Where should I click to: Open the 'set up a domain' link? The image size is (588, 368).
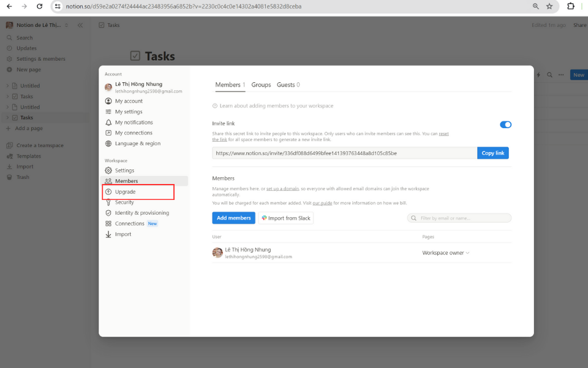[x=282, y=188]
